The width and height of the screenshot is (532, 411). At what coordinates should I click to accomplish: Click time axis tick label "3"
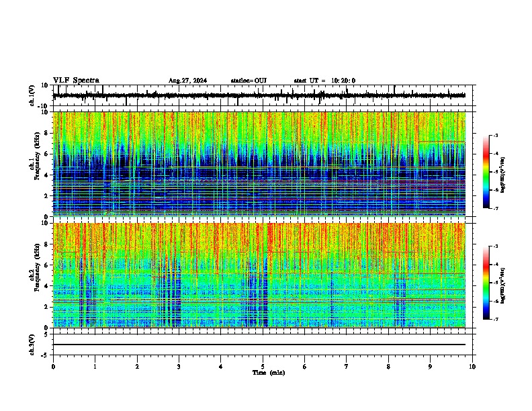tap(179, 367)
